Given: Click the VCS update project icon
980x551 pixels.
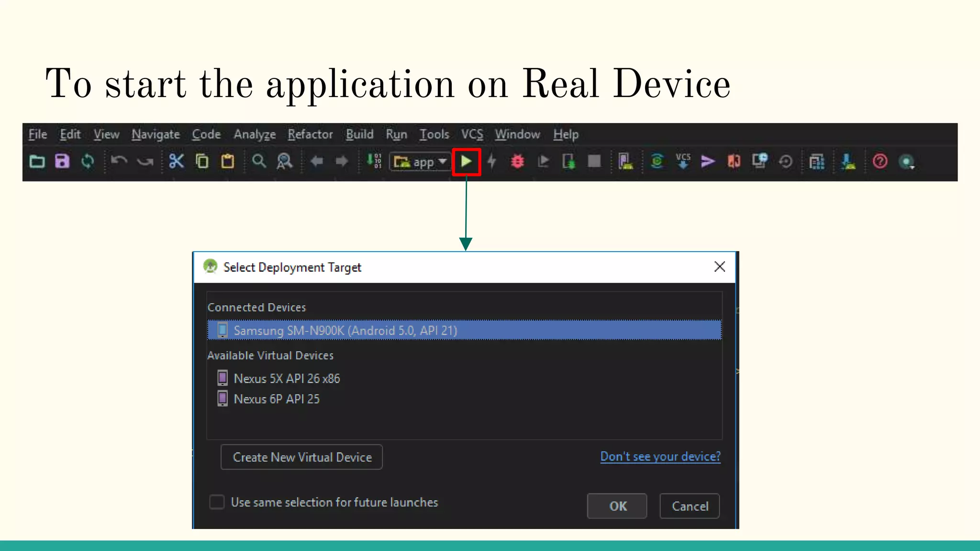Looking at the screenshot, I should tap(683, 161).
